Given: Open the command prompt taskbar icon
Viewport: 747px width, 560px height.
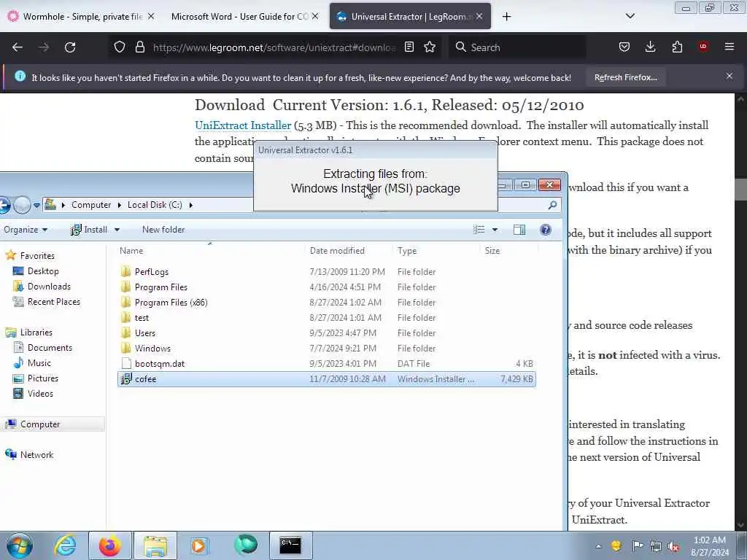Looking at the screenshot, I should (x=290, y=545).
